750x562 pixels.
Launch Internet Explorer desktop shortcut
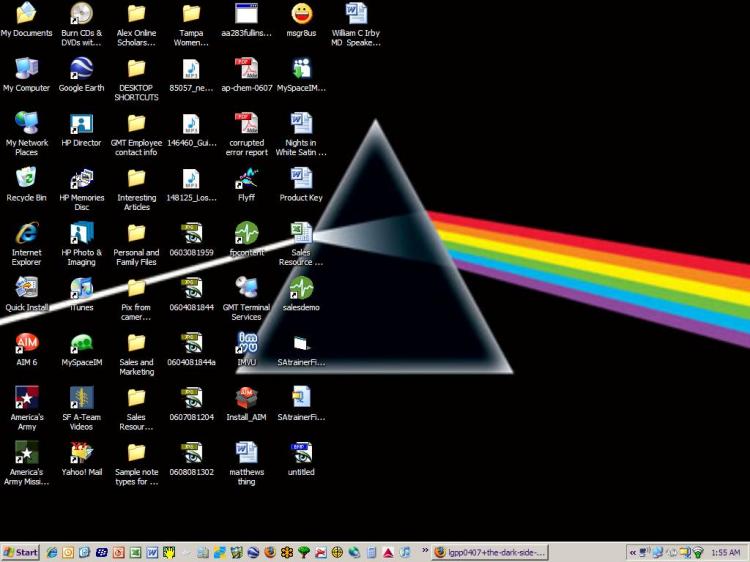point(26,235)
